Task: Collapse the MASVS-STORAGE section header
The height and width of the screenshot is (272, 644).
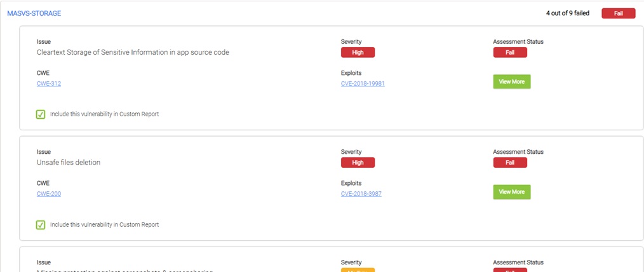Action: 34,13
